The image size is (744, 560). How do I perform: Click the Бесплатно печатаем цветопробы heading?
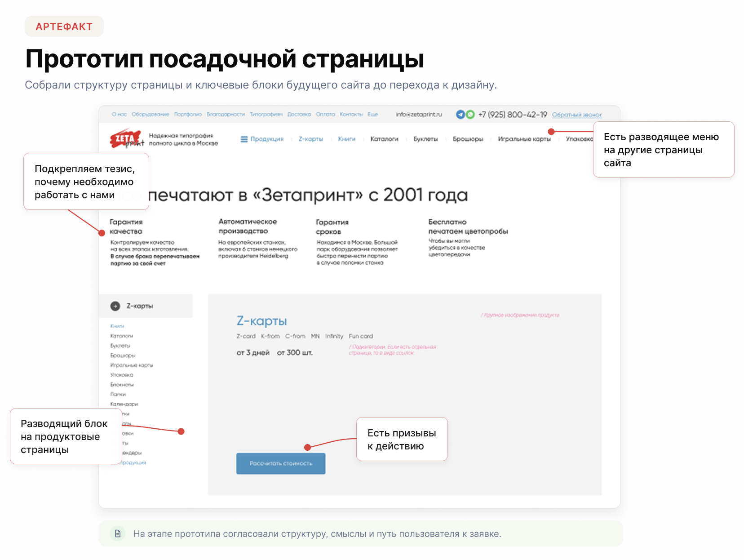tap(468, 227)
